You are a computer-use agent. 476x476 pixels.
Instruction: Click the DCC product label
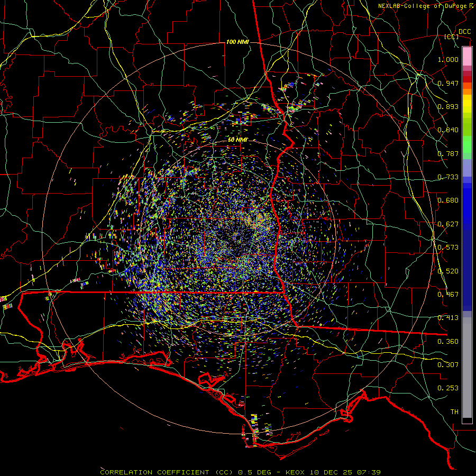(464, 32)
